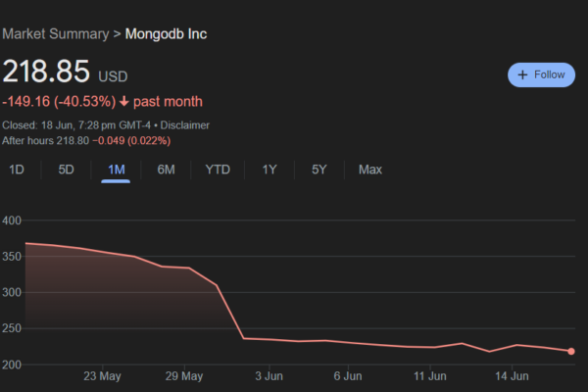This screenshot has height=392, width=588.
Task: Click the Mongodb Inc title text
Action: click(166, 34)
